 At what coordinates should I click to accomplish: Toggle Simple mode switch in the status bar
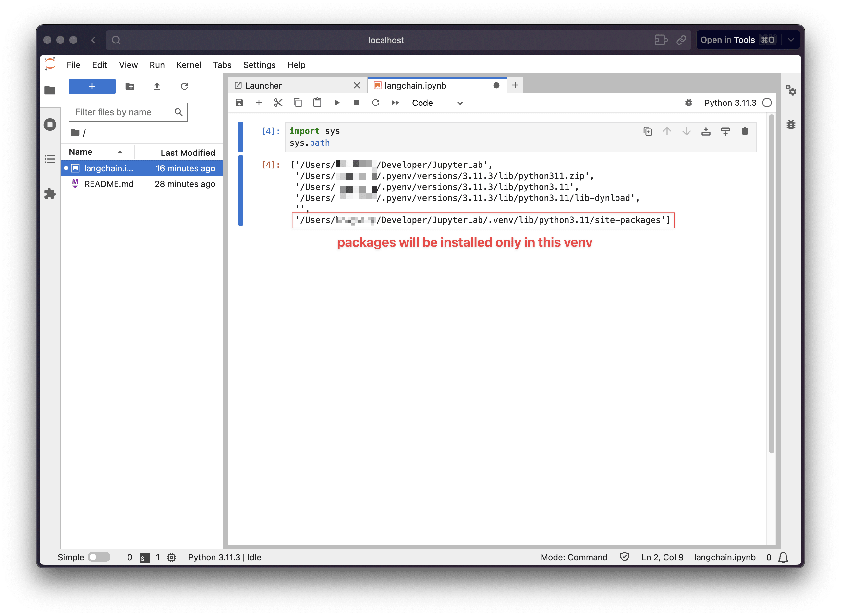[99, 557]
